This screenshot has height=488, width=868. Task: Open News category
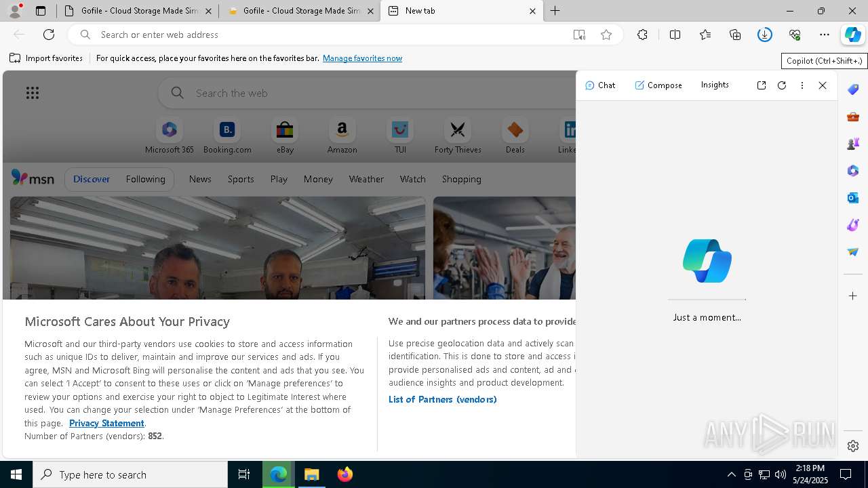click(200, 179)
